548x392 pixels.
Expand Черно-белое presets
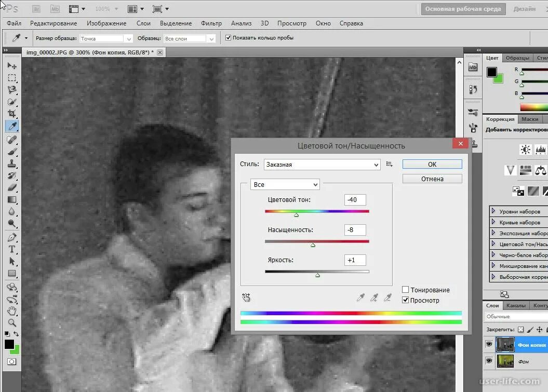click(x=493, y=255)
